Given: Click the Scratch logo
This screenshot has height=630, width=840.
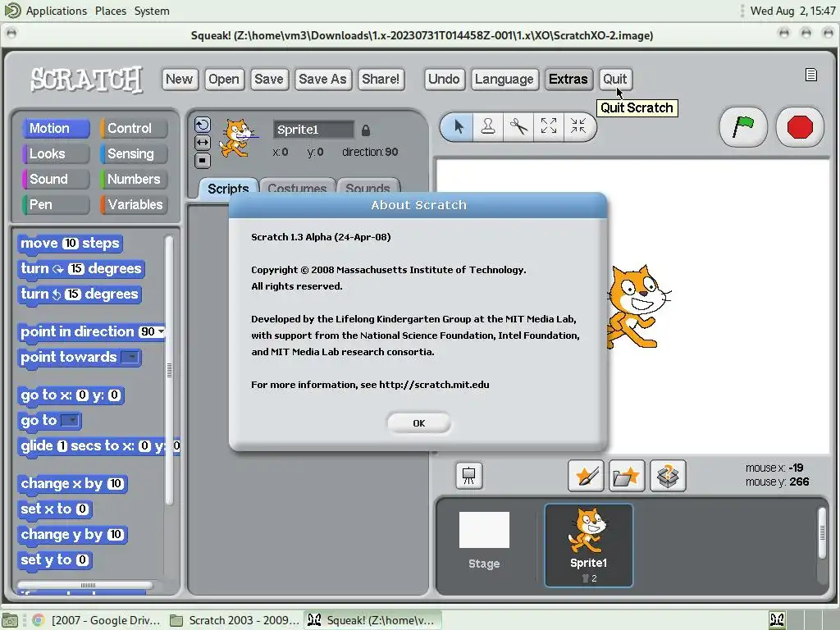Looking at the screenshot, I should (86, 80).
